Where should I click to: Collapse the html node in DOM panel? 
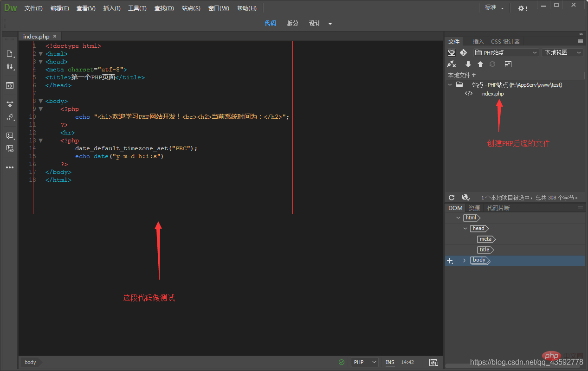pos(459,218)
